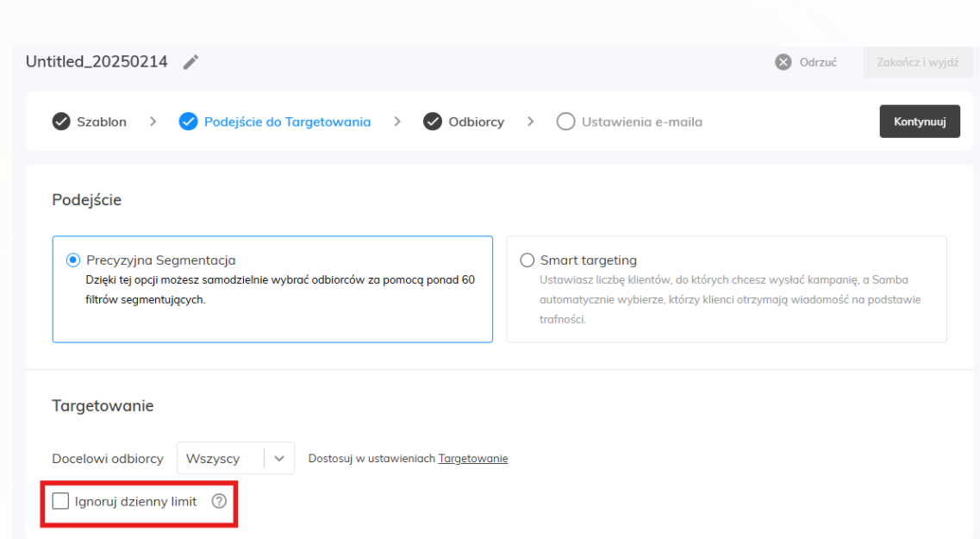Image resolution: width=980 pixels, height=539 pixels.
Task: Click the chevron after the Odbiorcy step
Action: point(531,122)
